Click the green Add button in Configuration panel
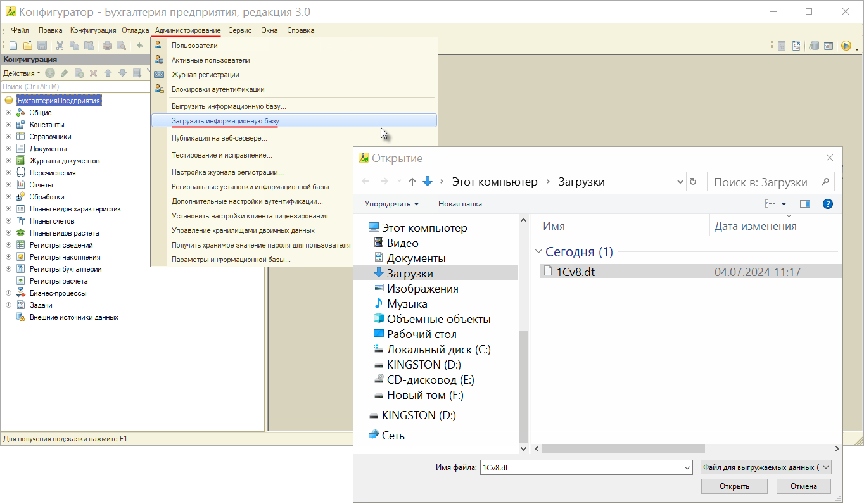The width and height of the screenshot is (864, 504). [50, 73]
